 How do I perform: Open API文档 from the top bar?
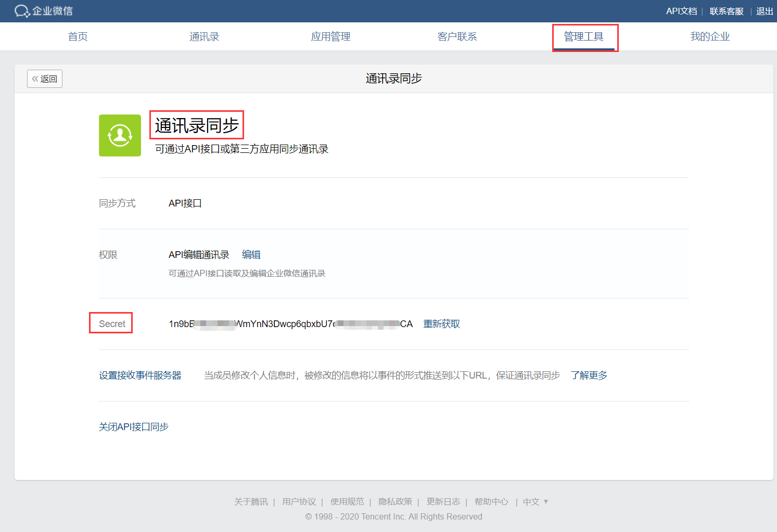click(x=682, y=10)
